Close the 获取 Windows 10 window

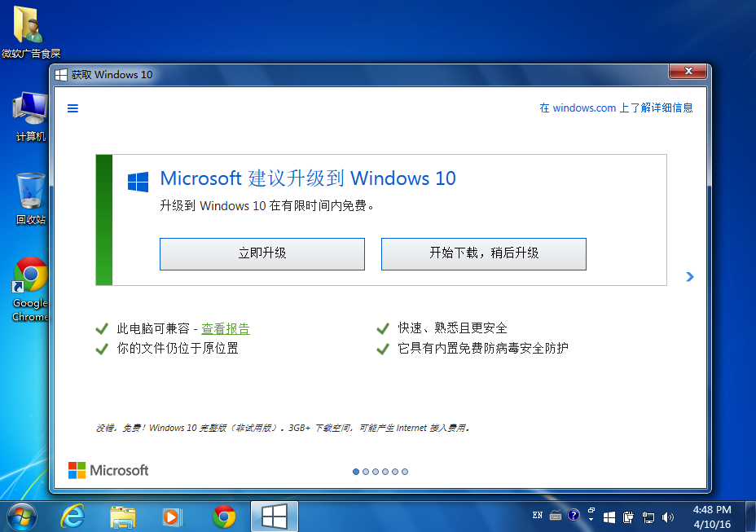point(688,71)
